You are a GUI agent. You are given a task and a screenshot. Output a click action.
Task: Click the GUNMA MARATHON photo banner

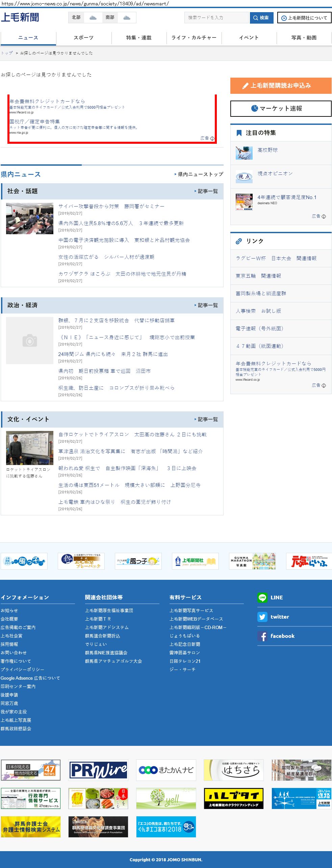click(252, 561)
